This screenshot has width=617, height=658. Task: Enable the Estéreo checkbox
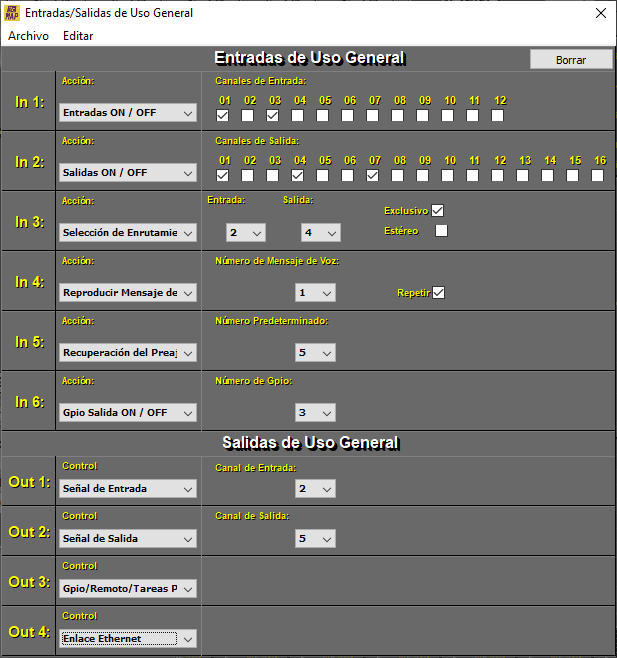point(441,231)
